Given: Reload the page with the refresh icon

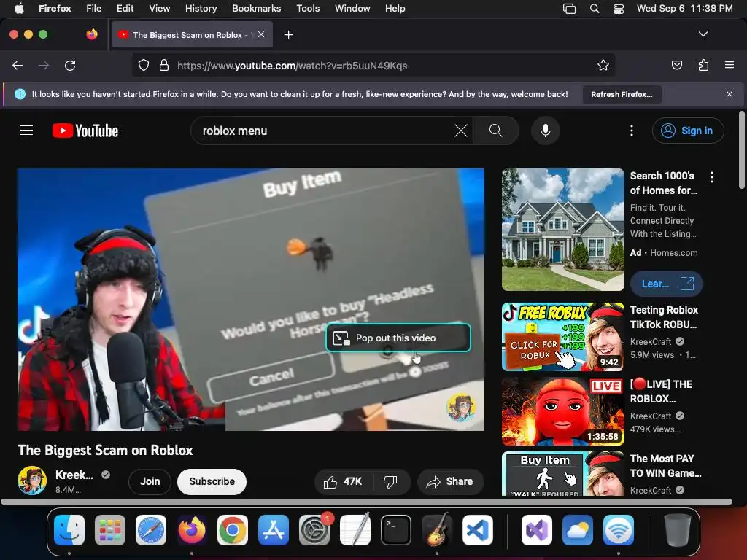Looking at the screenshot, I should (x=70, y=65).
